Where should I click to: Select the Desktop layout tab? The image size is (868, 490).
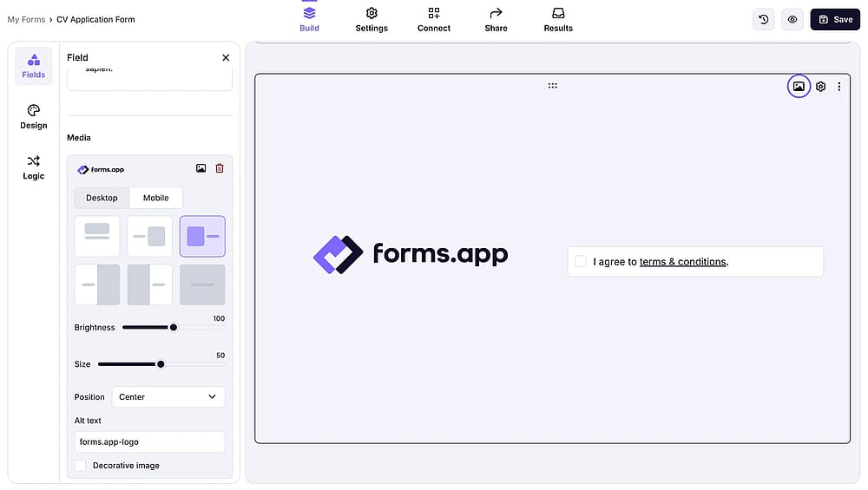102,198
